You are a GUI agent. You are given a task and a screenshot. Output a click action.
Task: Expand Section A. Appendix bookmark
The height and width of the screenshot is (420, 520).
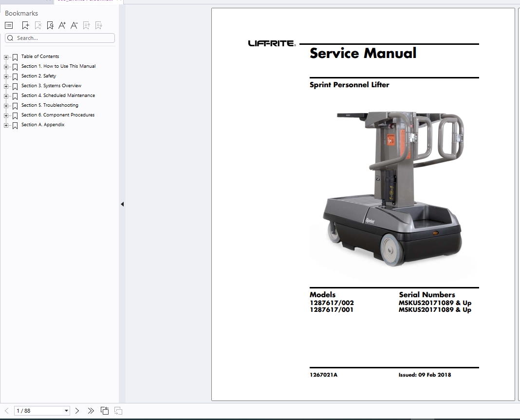click(5, 125)
